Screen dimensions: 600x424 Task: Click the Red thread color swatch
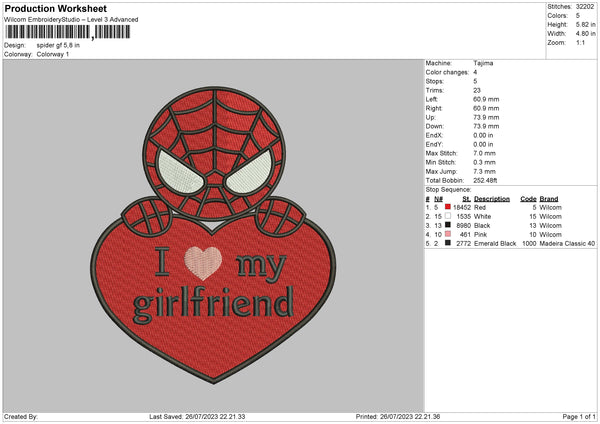click(x=448, y=207)
